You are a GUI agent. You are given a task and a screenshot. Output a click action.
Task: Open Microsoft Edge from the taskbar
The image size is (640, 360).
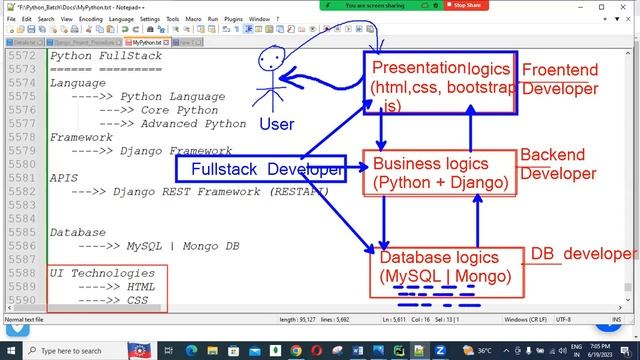191,351
